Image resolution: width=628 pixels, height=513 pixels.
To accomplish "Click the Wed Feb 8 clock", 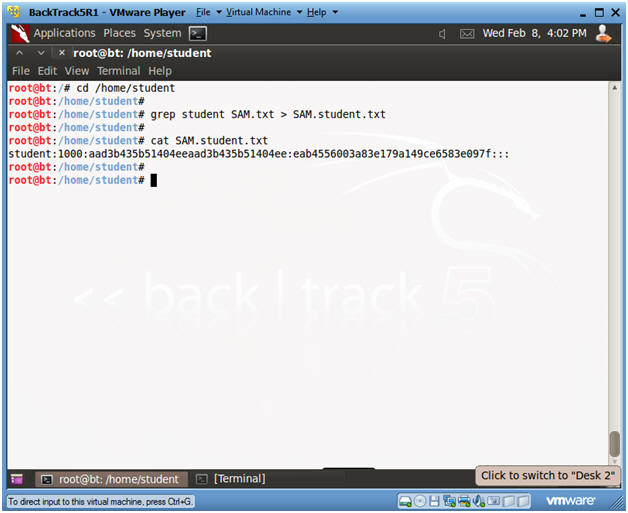I will point(534,33).
